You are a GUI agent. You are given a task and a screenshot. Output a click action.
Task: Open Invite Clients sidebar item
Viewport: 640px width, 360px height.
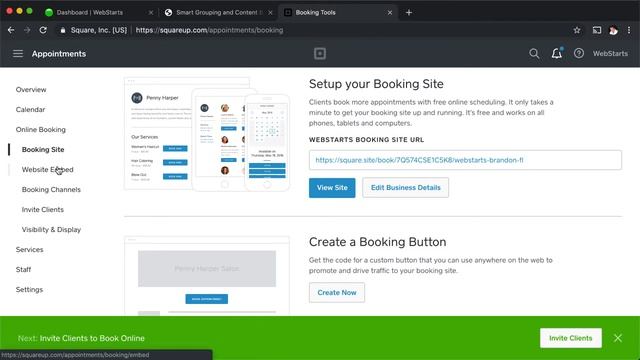42,209
